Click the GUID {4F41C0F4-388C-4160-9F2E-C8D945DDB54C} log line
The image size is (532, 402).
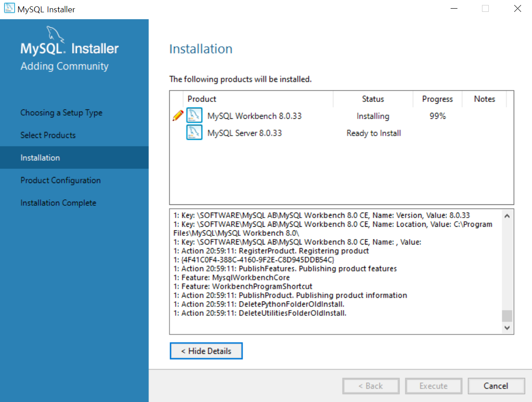pyautogui.click(x=254, y=260)
